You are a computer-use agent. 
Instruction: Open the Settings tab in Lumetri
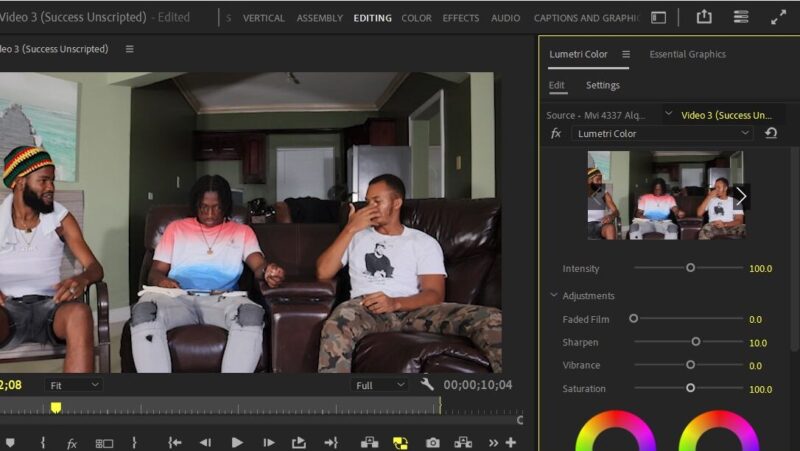(x=603, y=85)
